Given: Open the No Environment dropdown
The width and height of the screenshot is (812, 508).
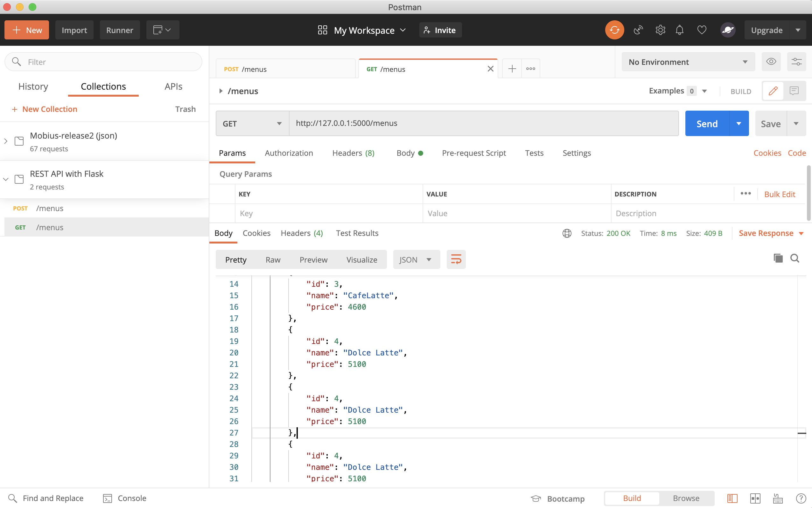Looking at the screenshot, I should pyautogui.click(x=688, y=62).
